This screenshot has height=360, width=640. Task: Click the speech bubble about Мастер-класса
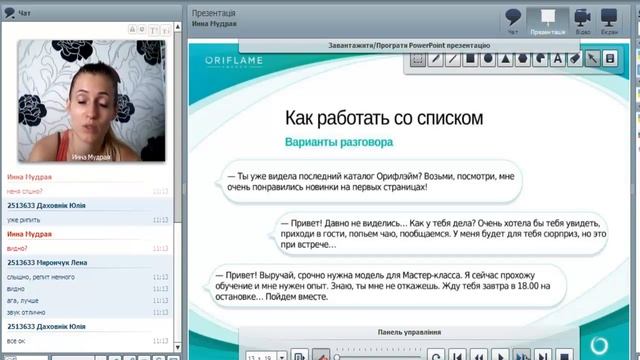point(386,286)
